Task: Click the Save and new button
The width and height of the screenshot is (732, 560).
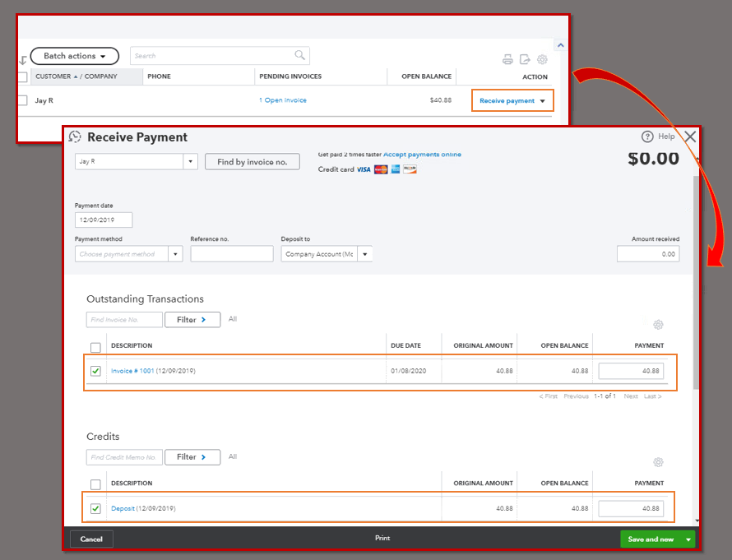Action: (x=651, y=539)
